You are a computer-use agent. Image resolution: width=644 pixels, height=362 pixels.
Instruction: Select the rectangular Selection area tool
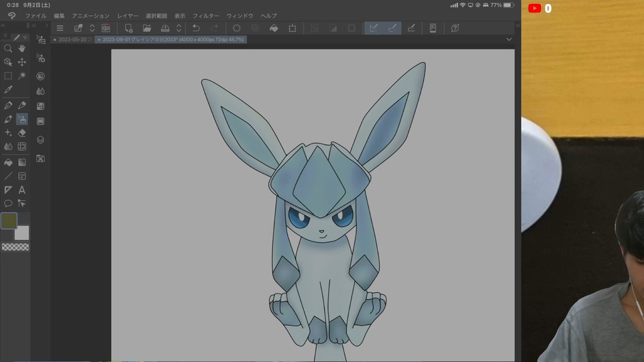(8, 76)
